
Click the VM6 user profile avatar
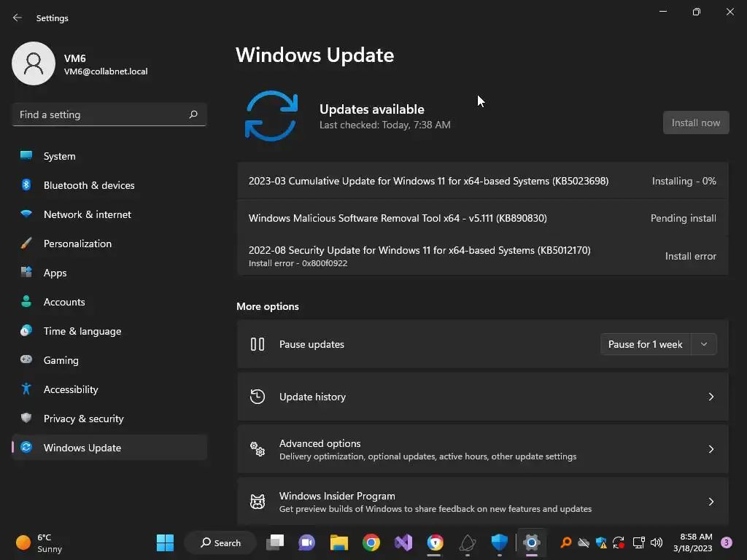34,63
